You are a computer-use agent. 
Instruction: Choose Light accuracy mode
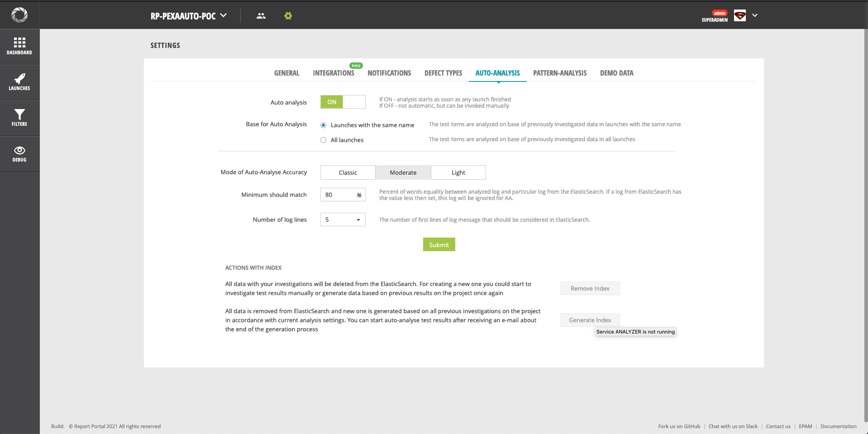[458, 172]
